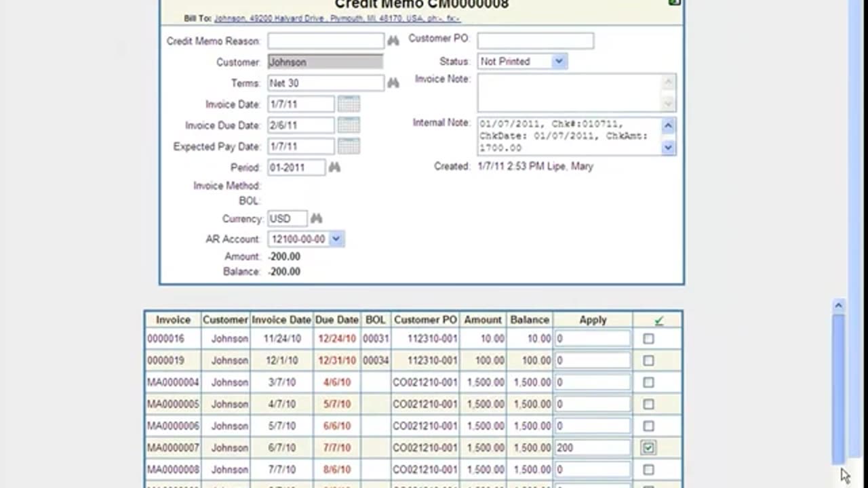Open invoice 0000016 link
The width and height of the screenshot is (868, 488).
pos(165,339)
